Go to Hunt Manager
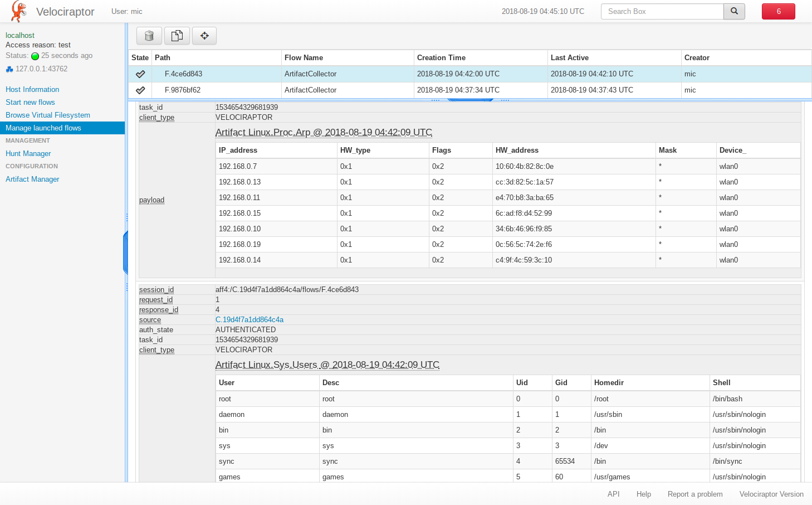 point(28,153)
